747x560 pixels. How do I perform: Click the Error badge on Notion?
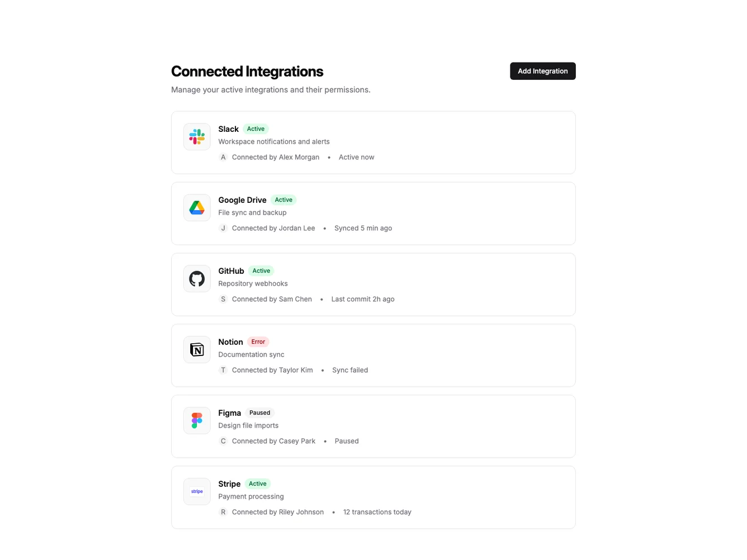258,341
